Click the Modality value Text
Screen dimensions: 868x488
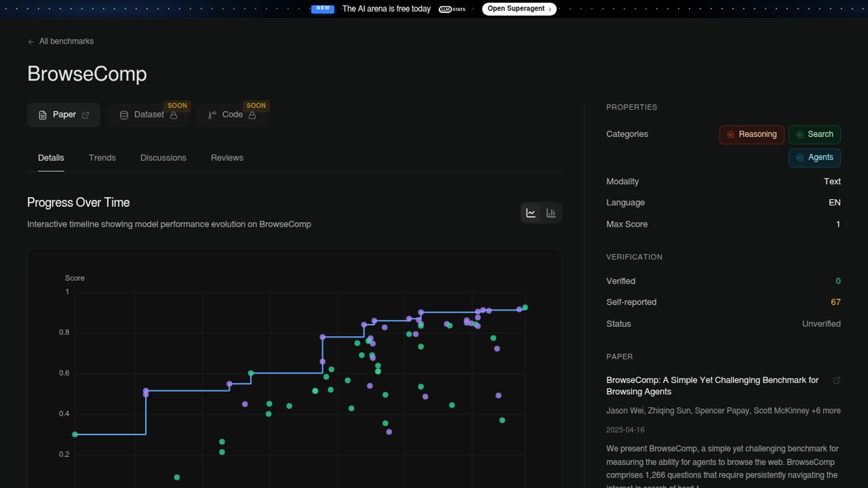pos(832,182)
